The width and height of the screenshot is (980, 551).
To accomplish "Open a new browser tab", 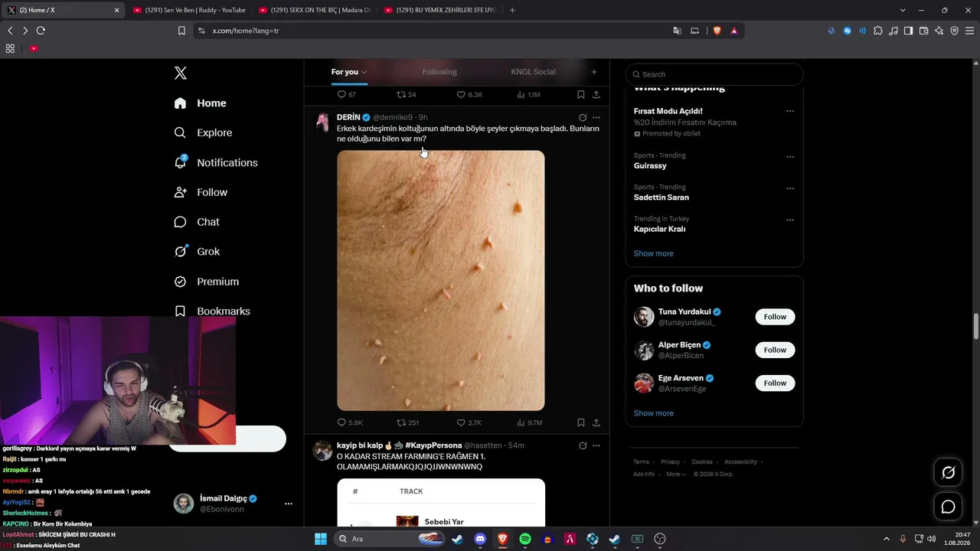I will tap(512, 10).
